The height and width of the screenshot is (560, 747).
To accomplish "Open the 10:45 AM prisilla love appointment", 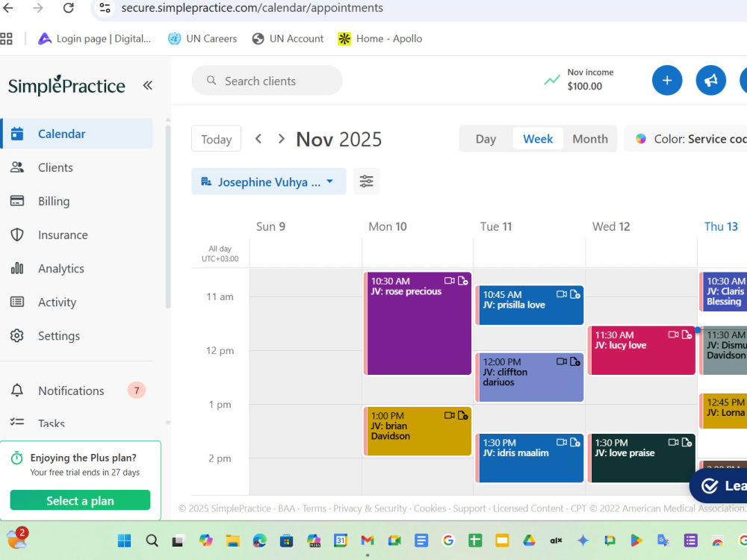I will pos(530,305).
